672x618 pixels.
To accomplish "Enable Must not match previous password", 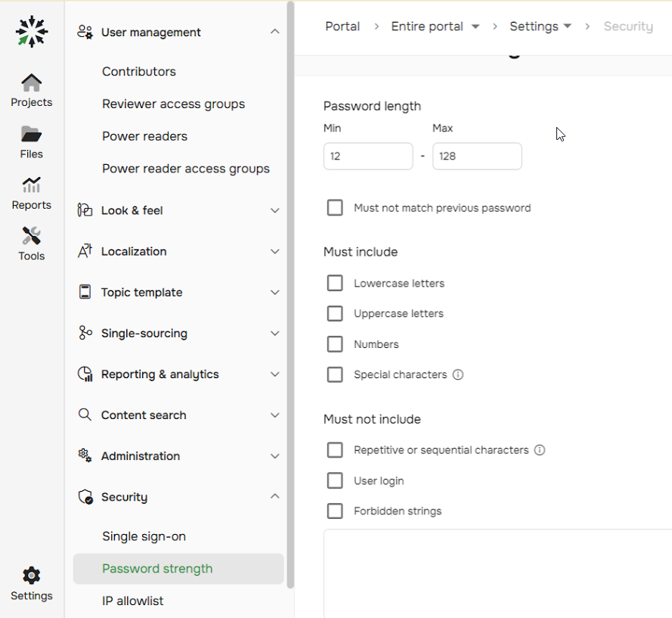I will [x=335, y=207].
